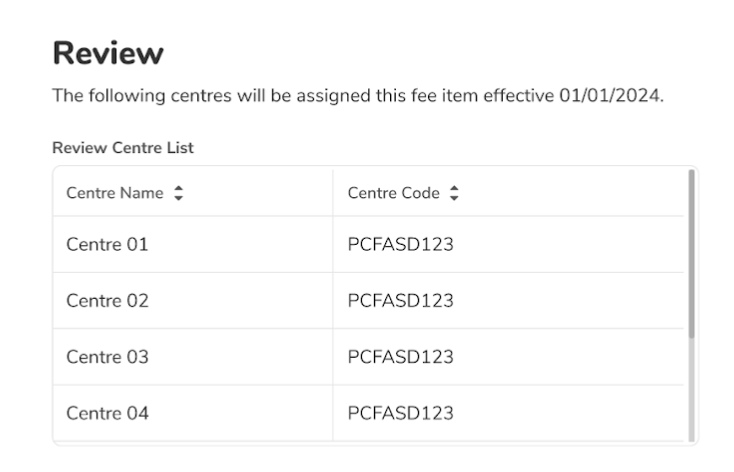Image resolution: width=734 pixels, height=472 pixels.
Task: Click the scrollbar track below the thumb
Action: pos(690,390)
